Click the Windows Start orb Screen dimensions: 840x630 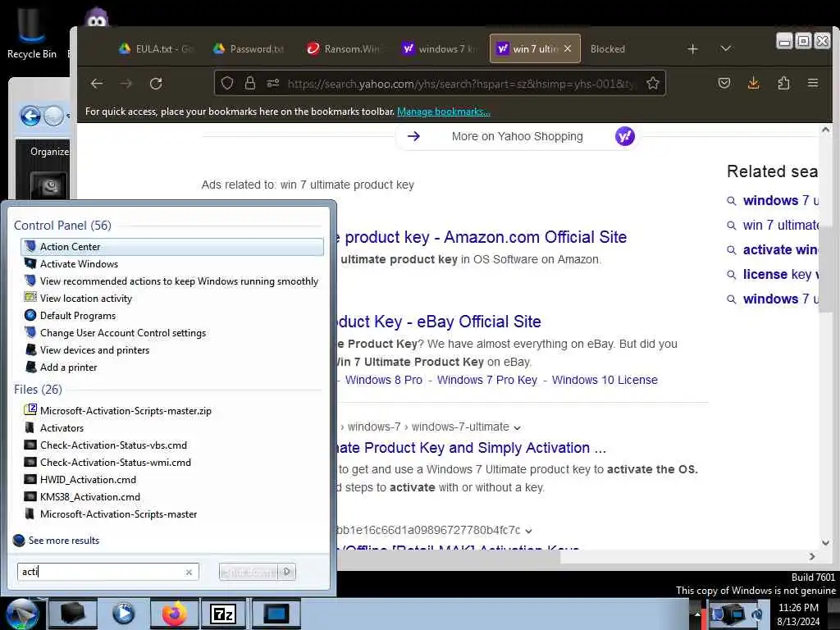[22, 614]
